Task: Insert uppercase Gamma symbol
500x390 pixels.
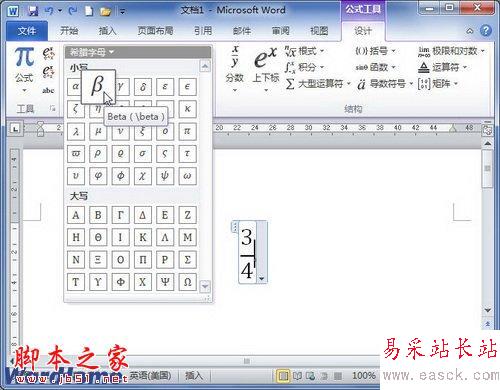Action: tap(120, 215)
